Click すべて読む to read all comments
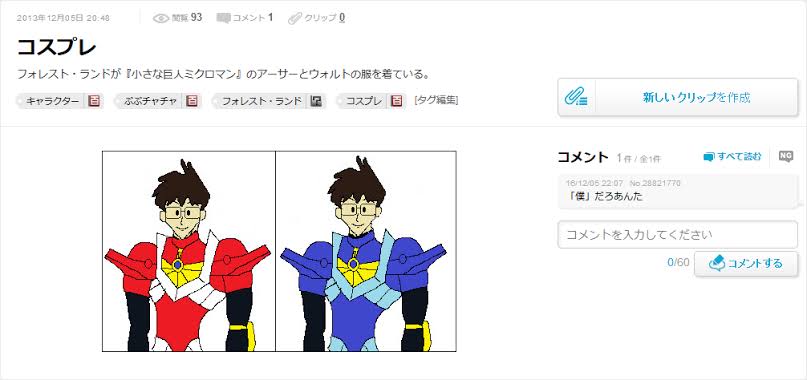The width and height of the screenshot is (807, 380). coord(732,157)
